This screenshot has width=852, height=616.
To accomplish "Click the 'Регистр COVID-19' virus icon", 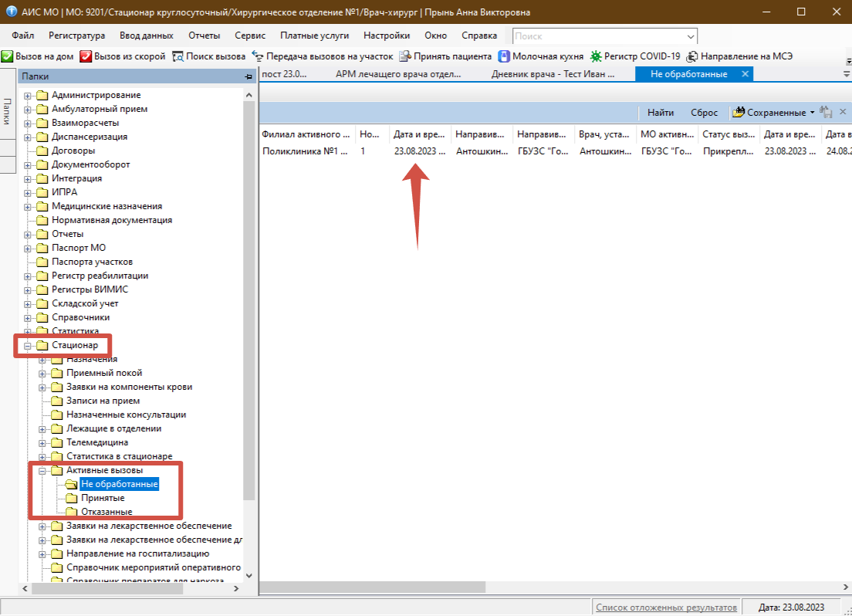I will pyautogui.click(x=596, y=56).
